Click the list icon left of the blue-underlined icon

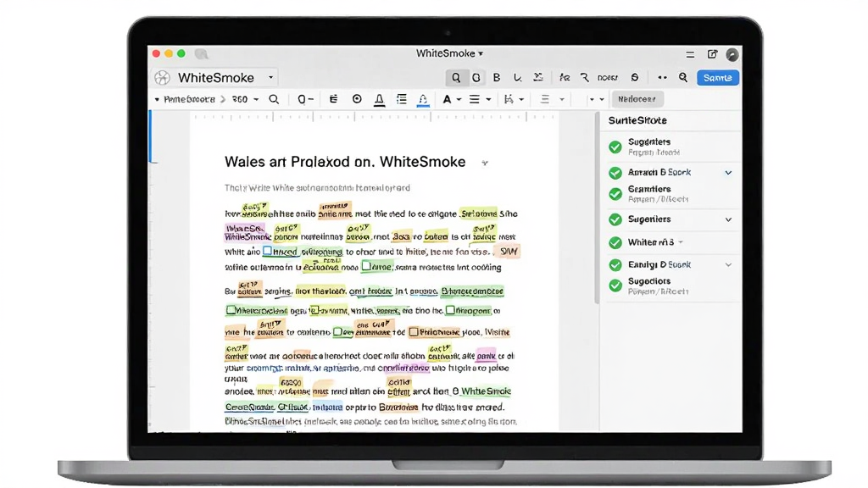tap(401, 100)
